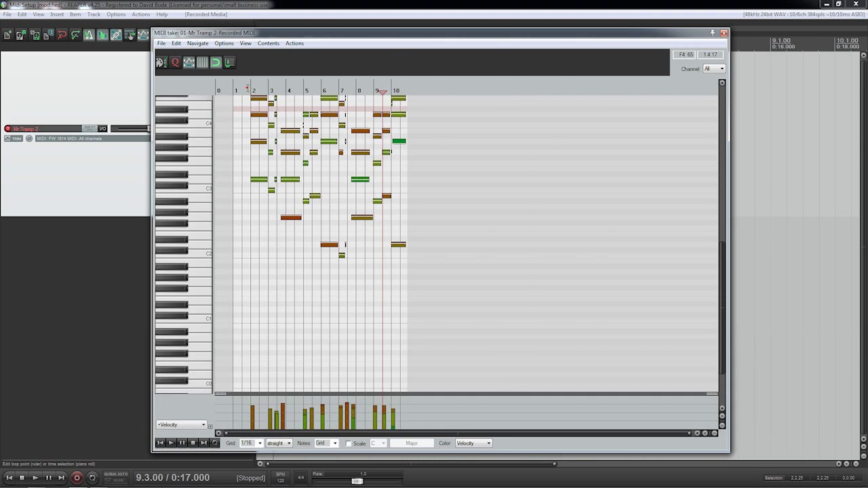Open File menu in MIDI editor window
This screenshot has height=488, width=868.
tap(161, 43)
